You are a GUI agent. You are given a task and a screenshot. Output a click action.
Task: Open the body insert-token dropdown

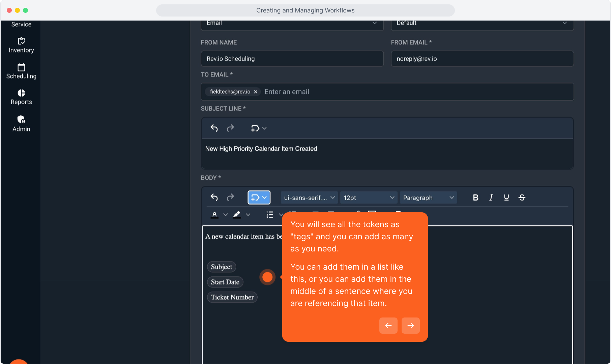pos(259,198)
